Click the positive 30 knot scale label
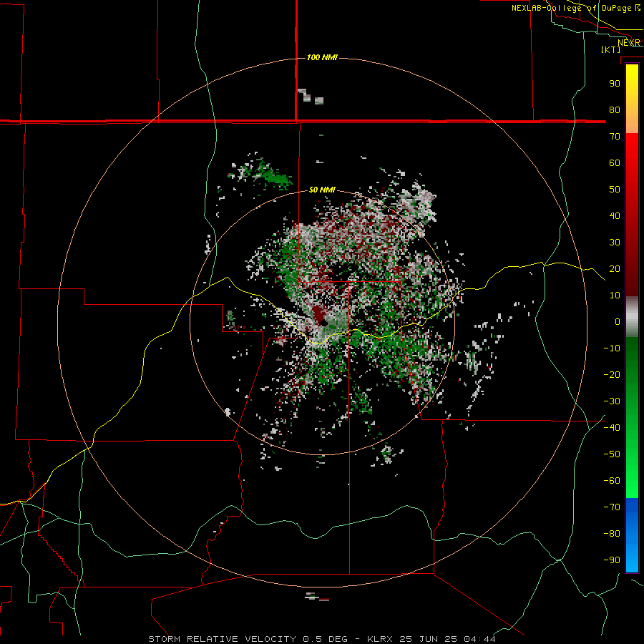This screenshot has height=644, width=644. [x=615, y=243]
